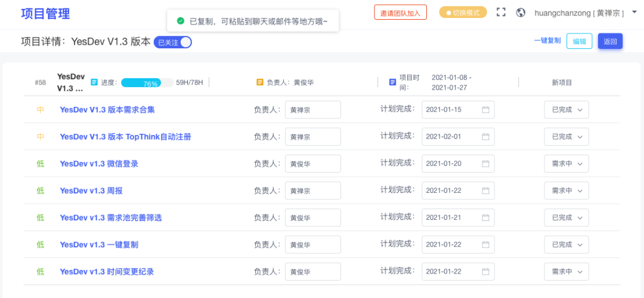Open calendar icon in the 一键复制 row
644x298 pixels.
pos(485,244)
